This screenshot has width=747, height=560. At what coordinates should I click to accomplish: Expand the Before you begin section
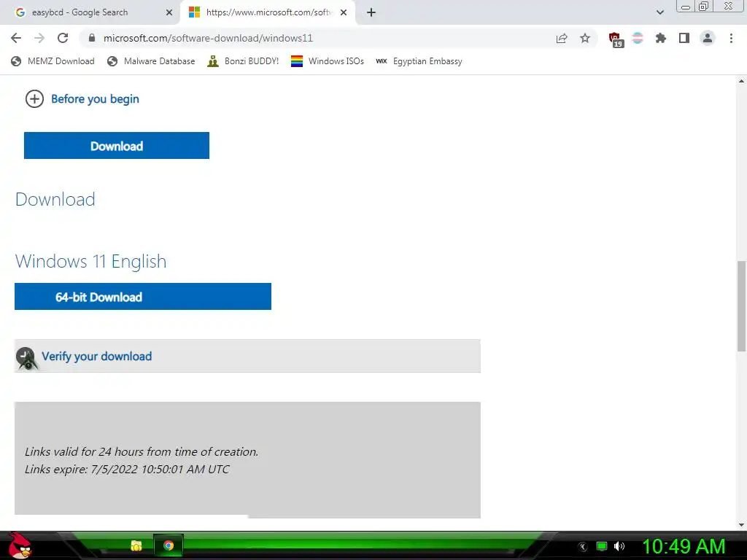click(x=82, y=99)
